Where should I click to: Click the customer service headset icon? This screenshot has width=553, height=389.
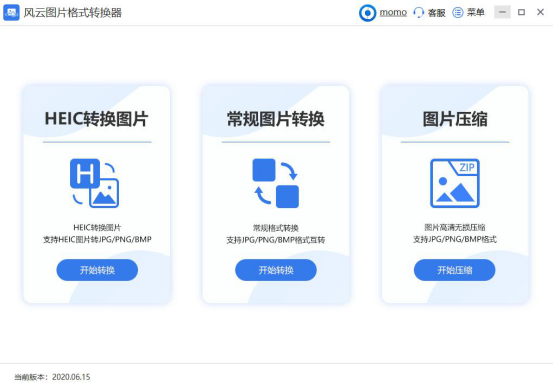point(419,13)
